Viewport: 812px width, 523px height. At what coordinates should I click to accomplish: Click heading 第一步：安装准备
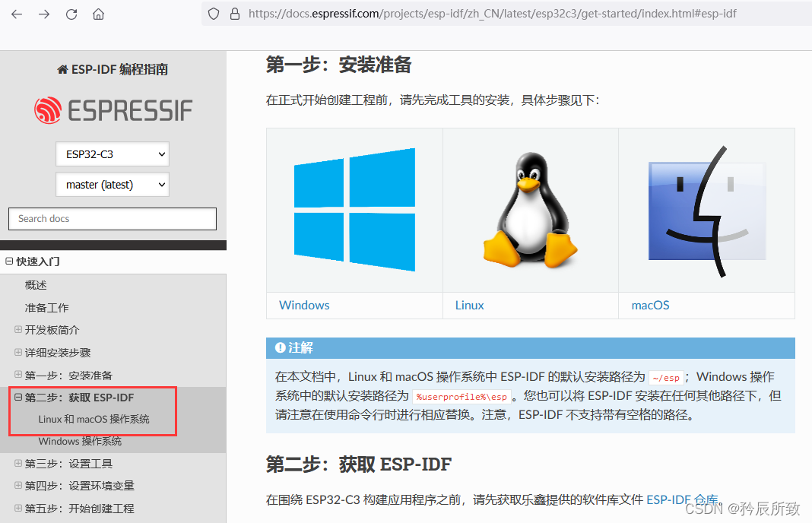coord(338,65)
